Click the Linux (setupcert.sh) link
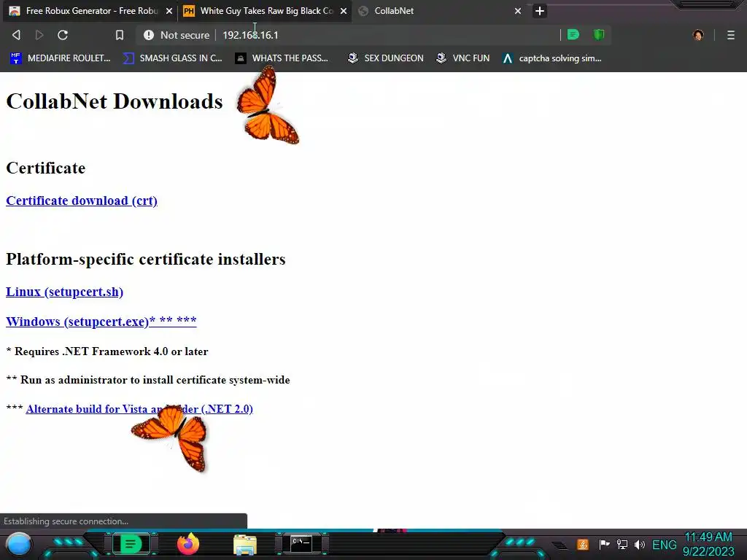This screenshot has width=747, height=560. pyautogui.click(x=64, y=292)
